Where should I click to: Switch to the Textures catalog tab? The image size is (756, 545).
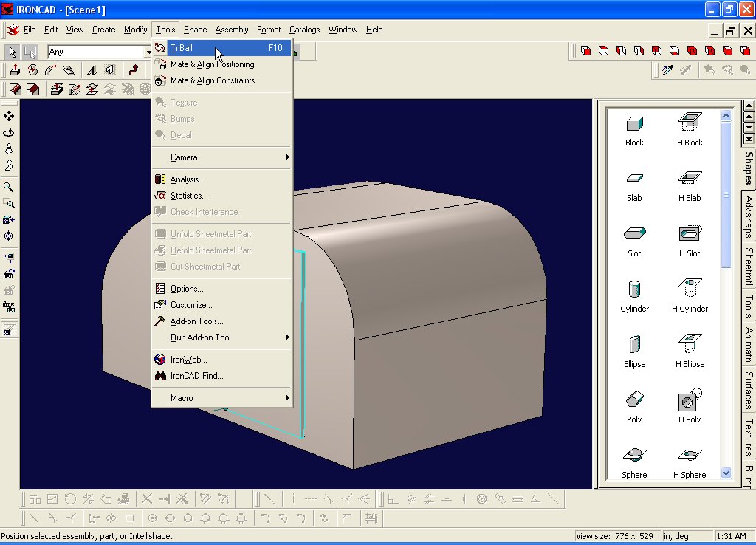[749, 436]
